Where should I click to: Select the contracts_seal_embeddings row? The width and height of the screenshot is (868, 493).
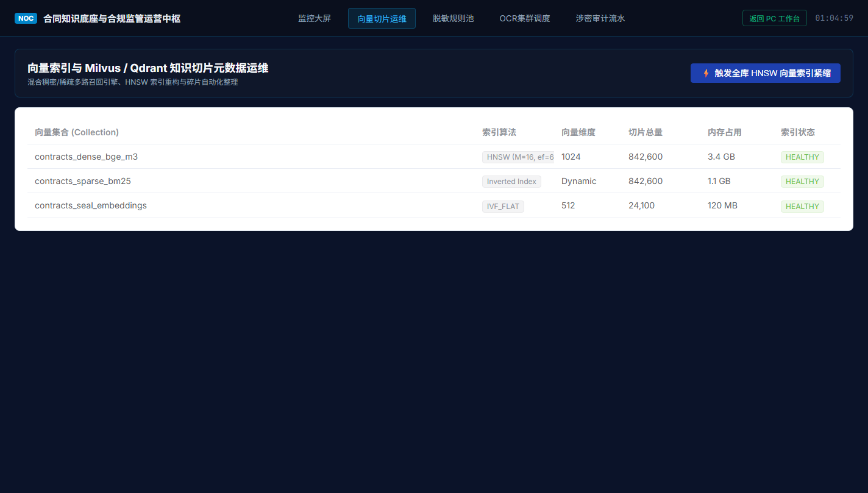[434, 206]
